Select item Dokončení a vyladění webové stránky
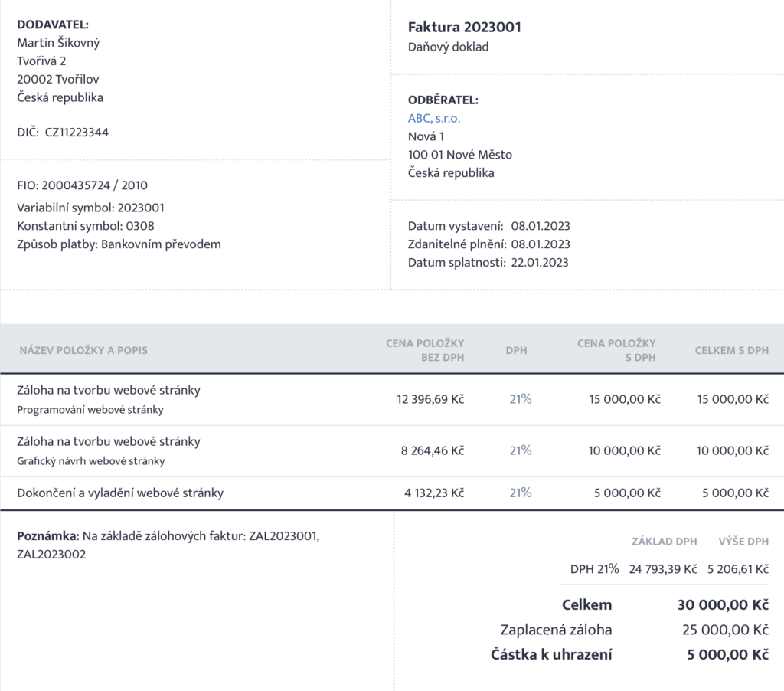The width and height of the screenshot is (784, 691). click(x=120, y=493)
